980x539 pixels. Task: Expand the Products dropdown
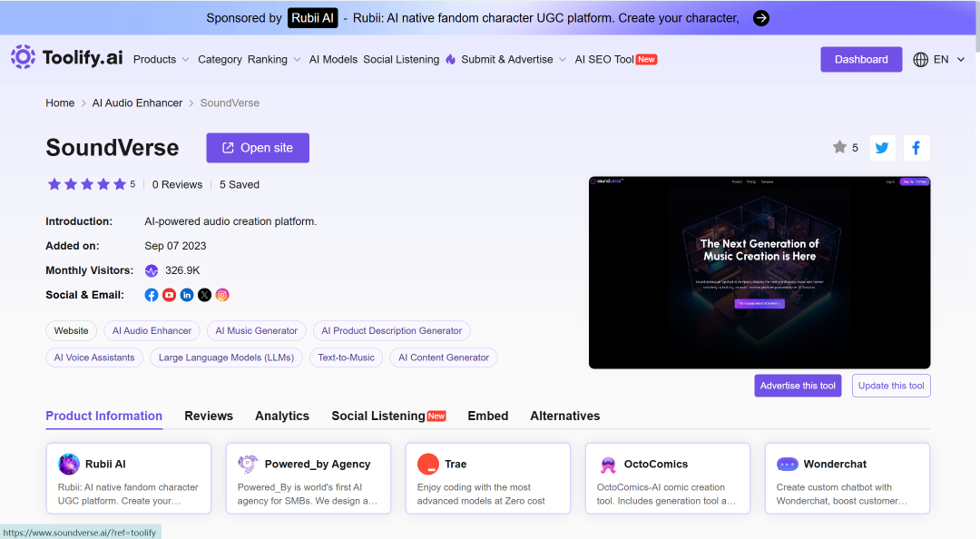click(x=161, y=59)
